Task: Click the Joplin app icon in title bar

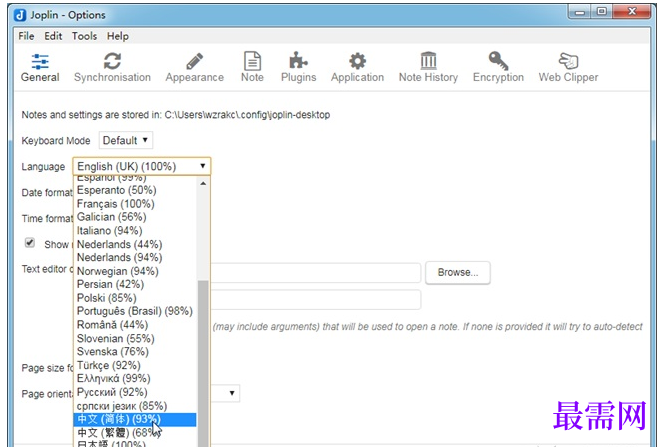Action: [x=20, y=15]
